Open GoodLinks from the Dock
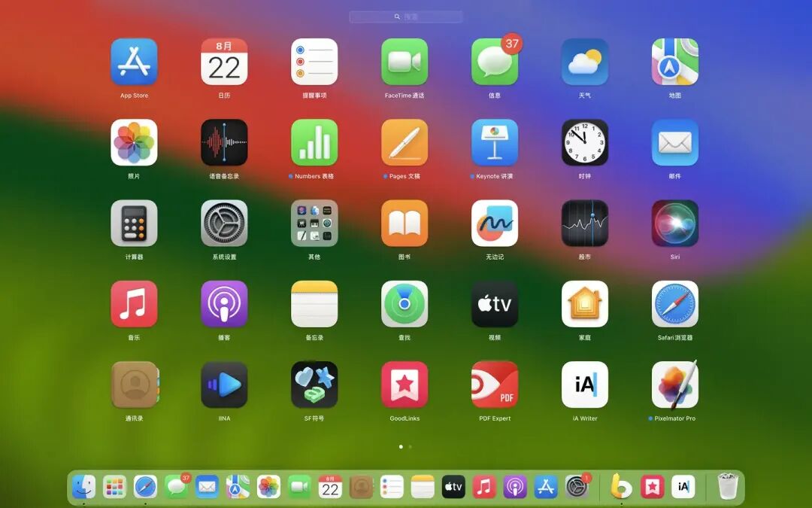This screenshot has width=812, height=508. [x=653, y=487]
